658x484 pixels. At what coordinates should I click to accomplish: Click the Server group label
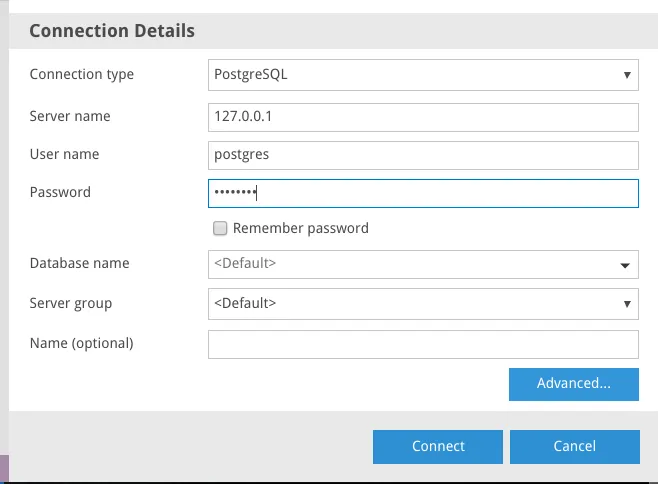[71, 303]
